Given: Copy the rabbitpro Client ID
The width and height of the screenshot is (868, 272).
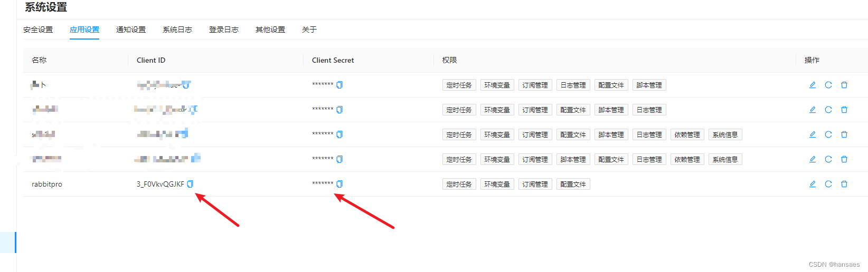Looking at the screenshot, I should (190, 184).
